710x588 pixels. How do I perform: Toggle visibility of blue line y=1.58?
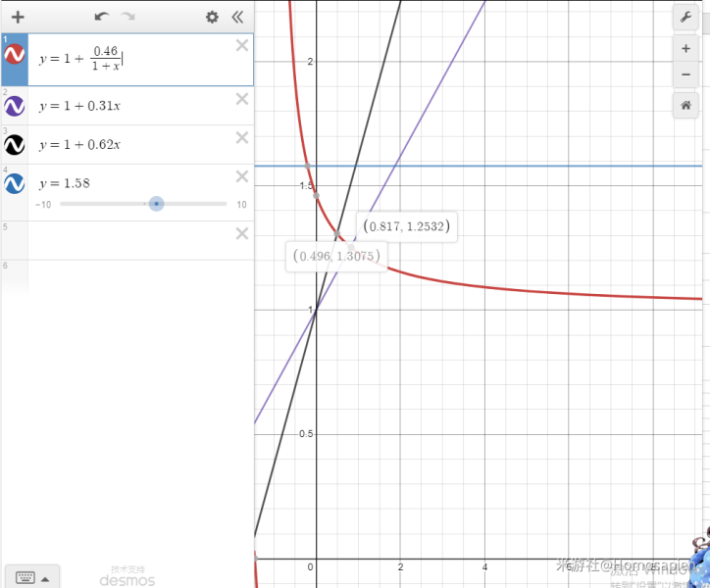[x=14, y=184]
